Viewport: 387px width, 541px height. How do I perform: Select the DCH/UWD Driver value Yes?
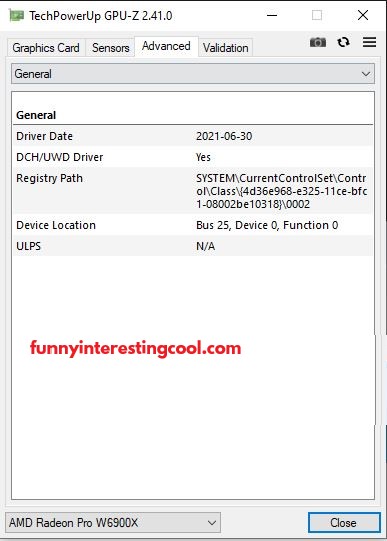coord(203,157)
